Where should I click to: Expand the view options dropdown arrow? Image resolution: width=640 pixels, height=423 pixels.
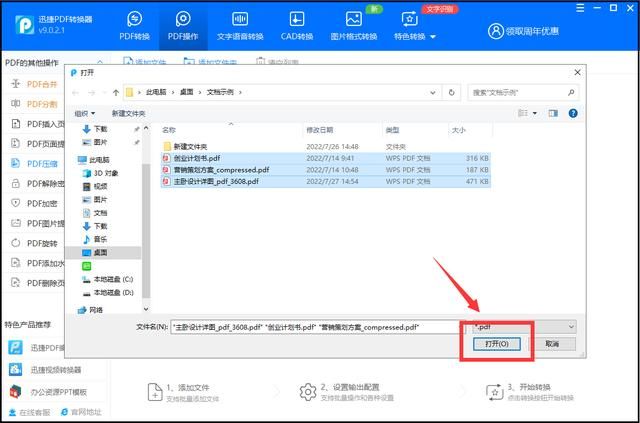point(535,114)
